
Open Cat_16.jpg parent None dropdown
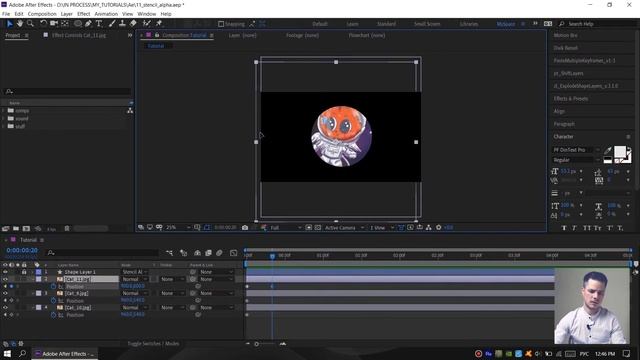pyautogui.click(x=216, y=308)
